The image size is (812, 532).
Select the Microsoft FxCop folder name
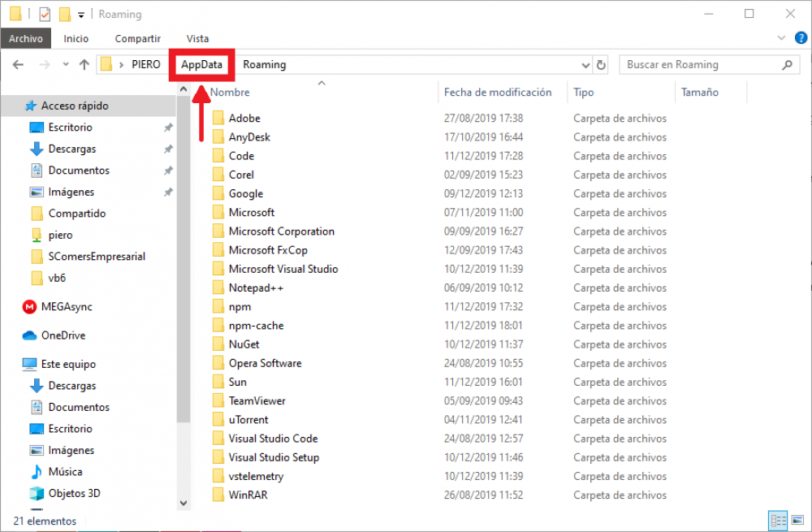(268, 250)
